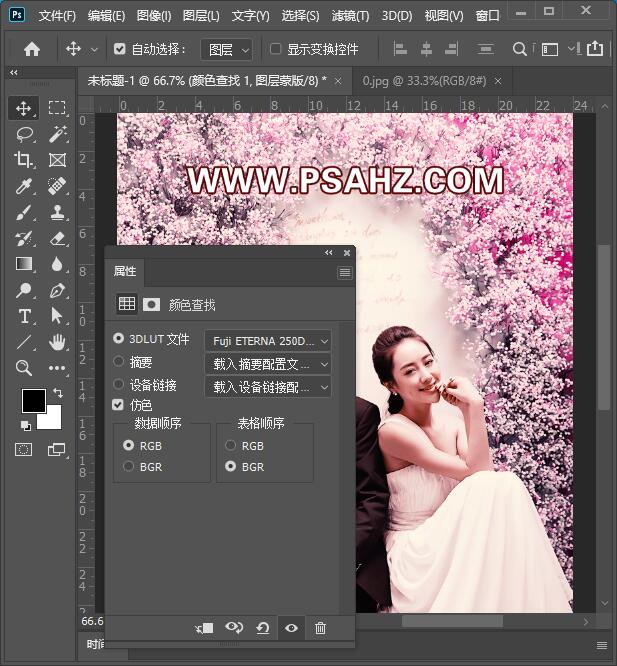Open the auto-select Layer (图层) dropdown
Viewport: 617px width, 666px height.
[x=227, y=50]
